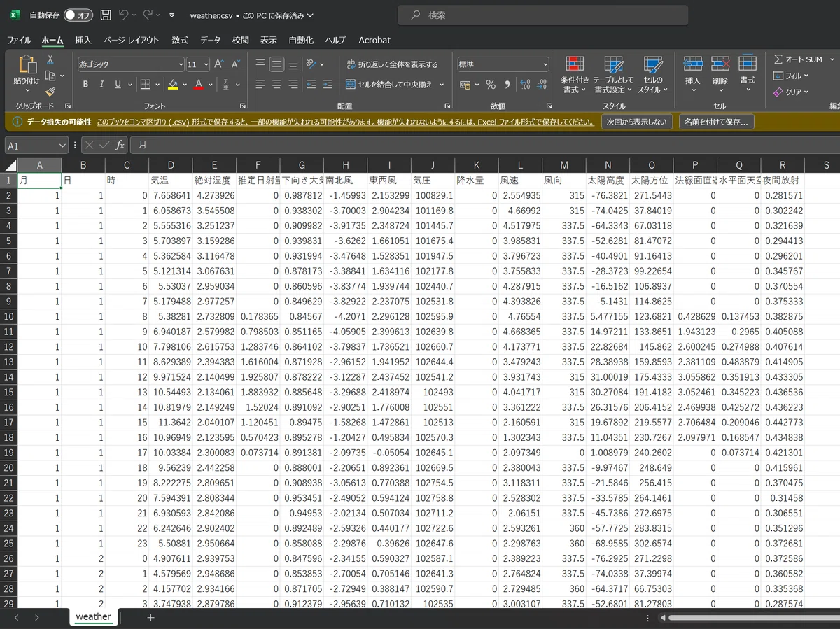Add a new sheet with plus button

tap(150, 617)
